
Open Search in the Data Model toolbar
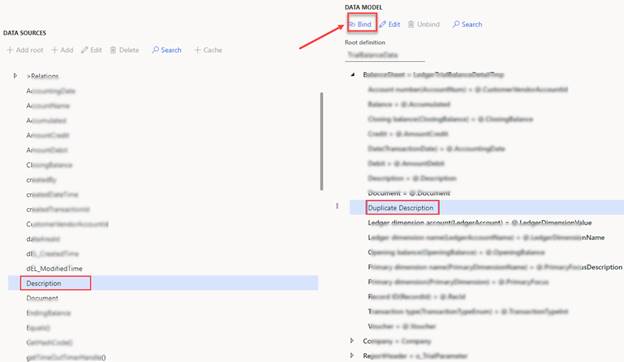click(468, 24)
